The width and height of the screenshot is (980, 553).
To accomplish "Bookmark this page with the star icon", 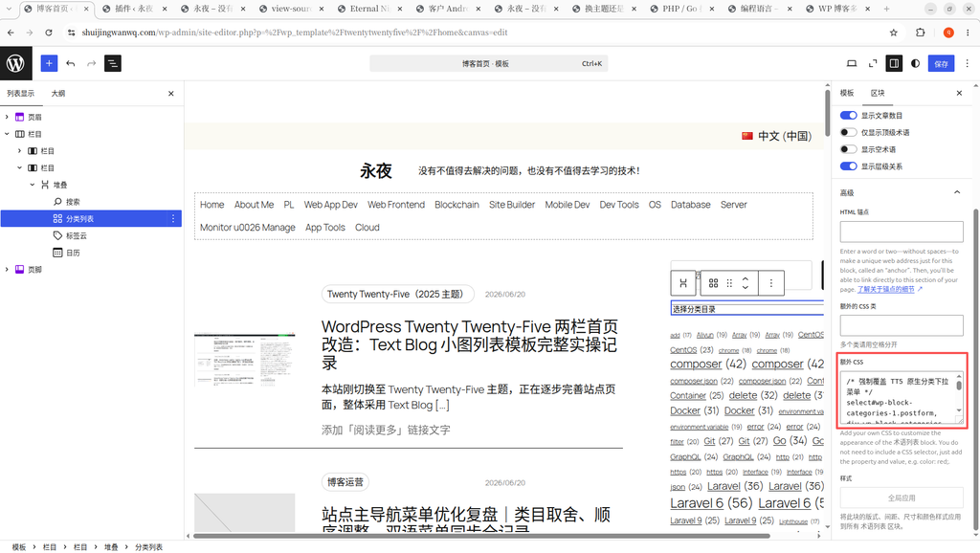I will pos(893,33).
